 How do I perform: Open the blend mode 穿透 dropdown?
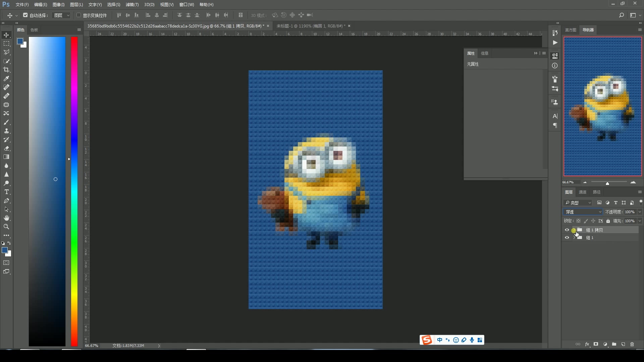pos(583,212)
